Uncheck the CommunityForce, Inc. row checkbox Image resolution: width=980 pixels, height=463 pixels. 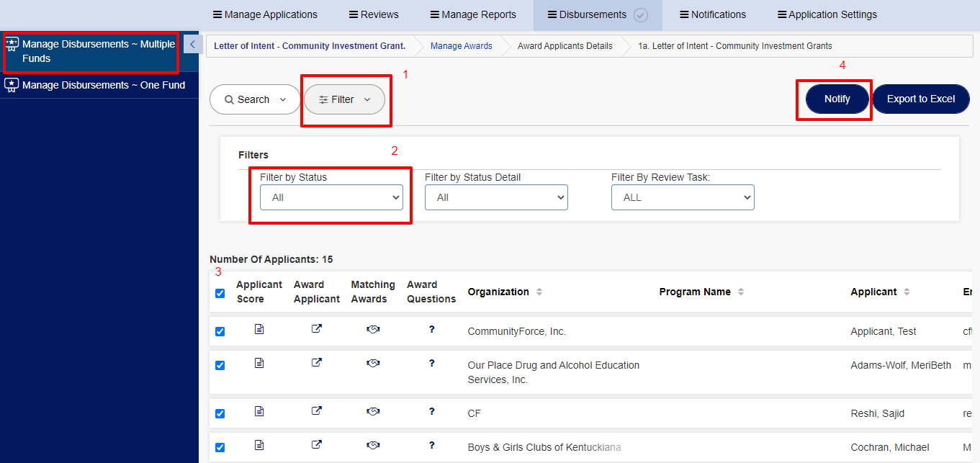tap(220, 332)
